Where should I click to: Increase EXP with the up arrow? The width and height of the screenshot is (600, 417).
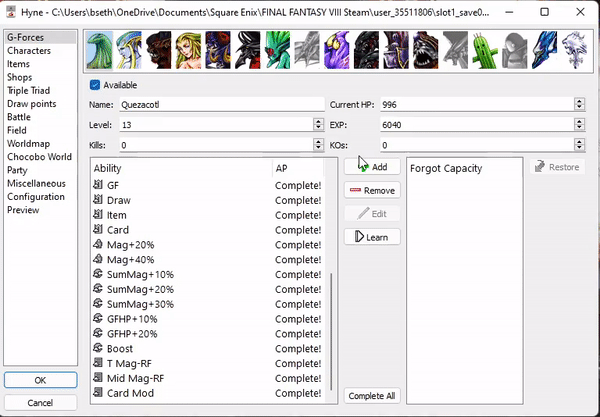coord(579,121)
